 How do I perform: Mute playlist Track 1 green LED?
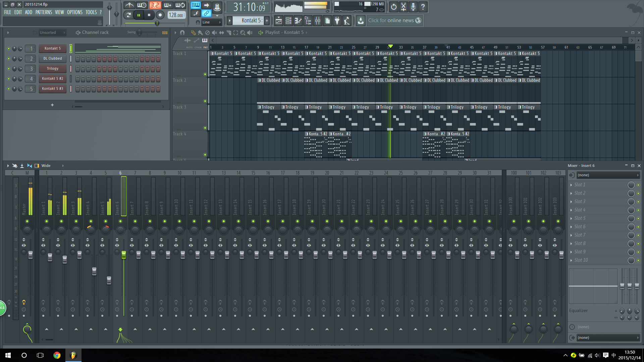205,74
